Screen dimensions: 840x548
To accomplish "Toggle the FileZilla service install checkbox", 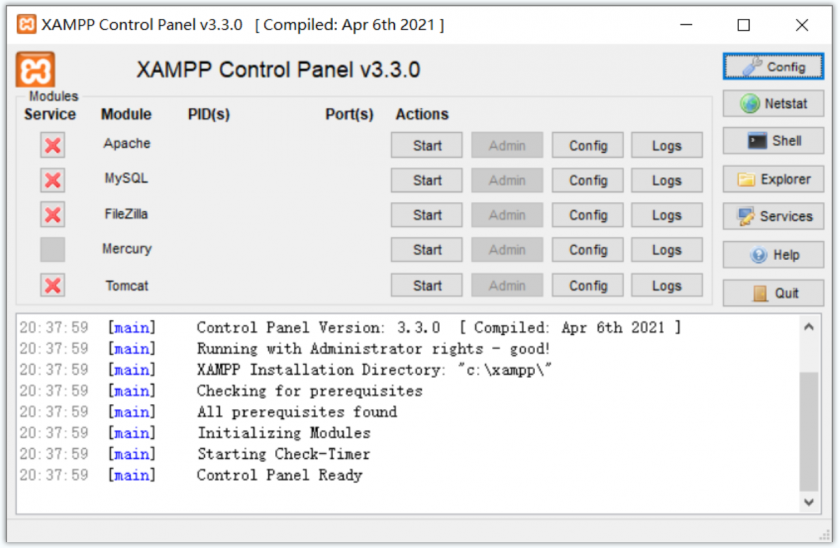I will (52, 215).
